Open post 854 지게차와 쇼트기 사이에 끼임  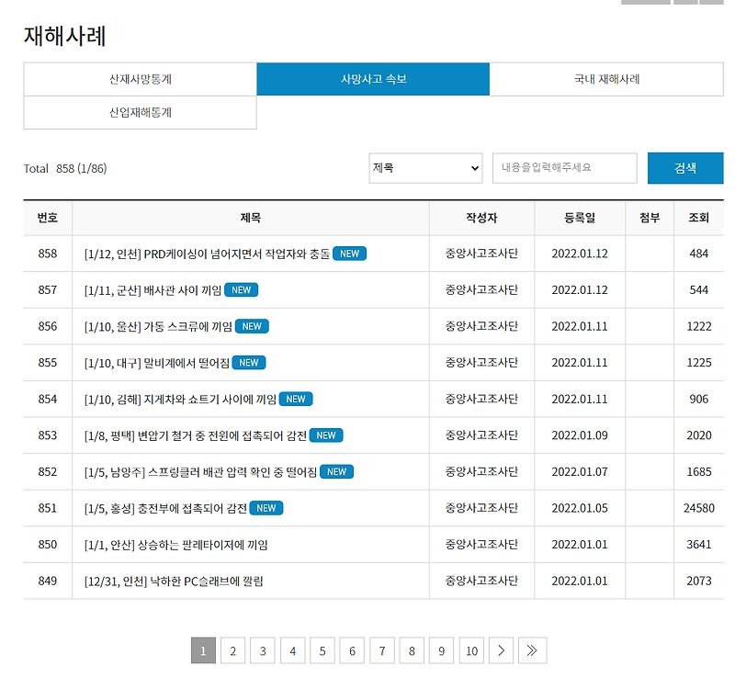(x=180, y=400)
